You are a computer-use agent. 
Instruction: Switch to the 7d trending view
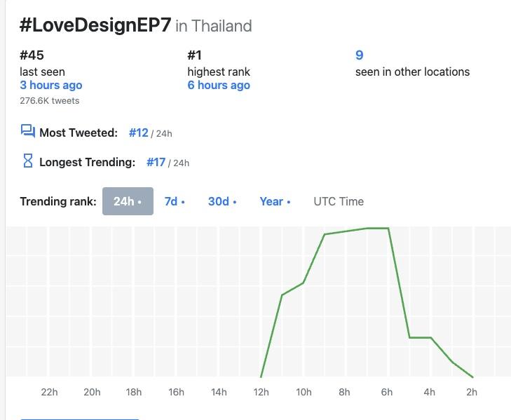click(175, 201)
